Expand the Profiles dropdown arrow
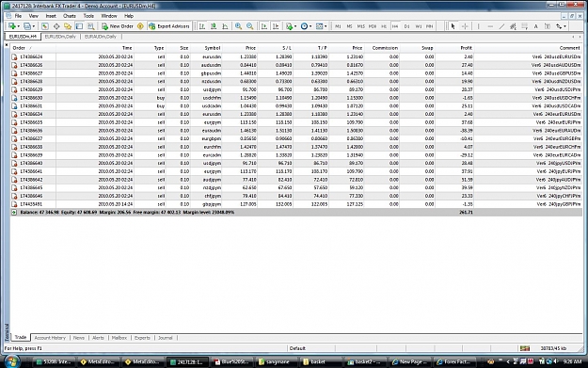This screenshot has height=368, width=588. pyautogui.click(x=33, y=26)
